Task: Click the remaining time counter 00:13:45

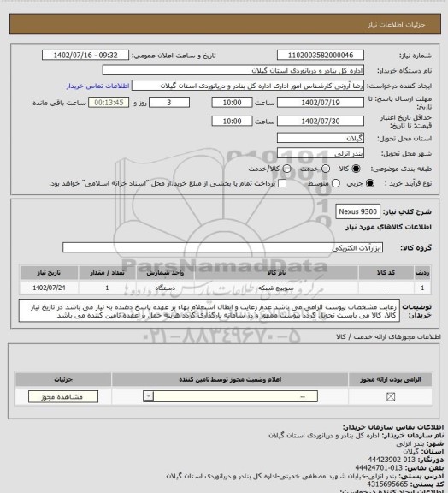Action: (x=109, y=103)
